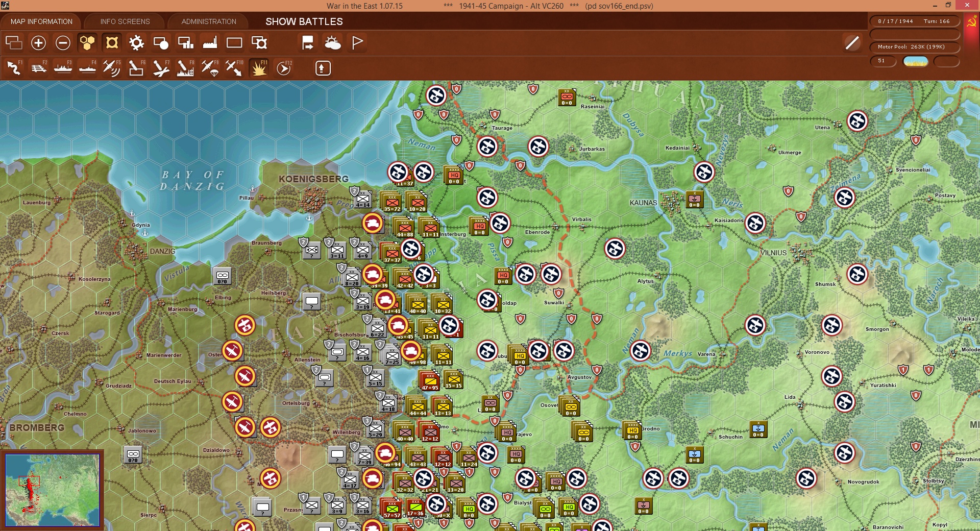The image size is (980, 531).
Task: Open the Map Information tab
Action: click(41, 21)
